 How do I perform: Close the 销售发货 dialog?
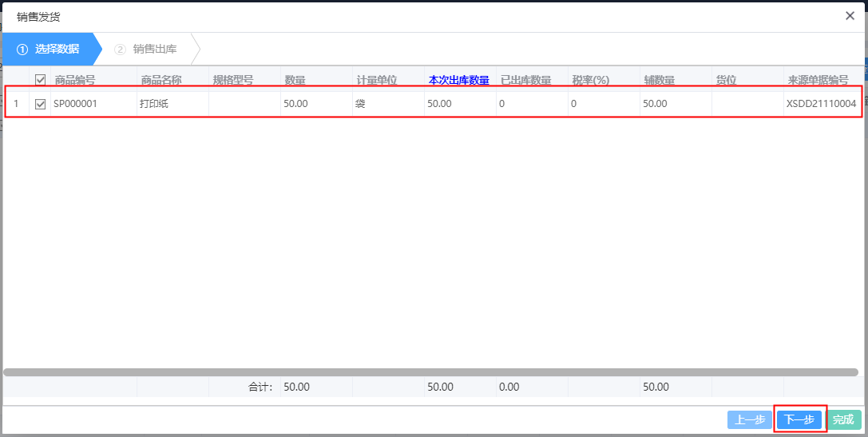pos(850,15)
